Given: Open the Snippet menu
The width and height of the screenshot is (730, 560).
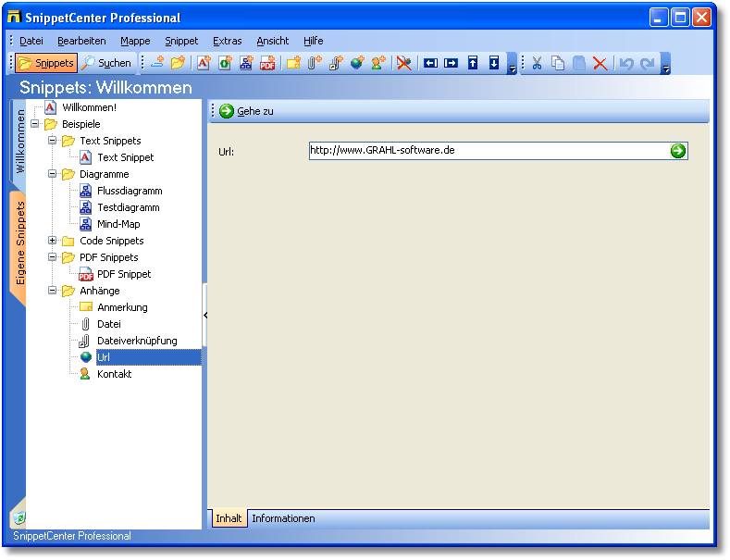Looking at the screenshot, I should 181,41.
